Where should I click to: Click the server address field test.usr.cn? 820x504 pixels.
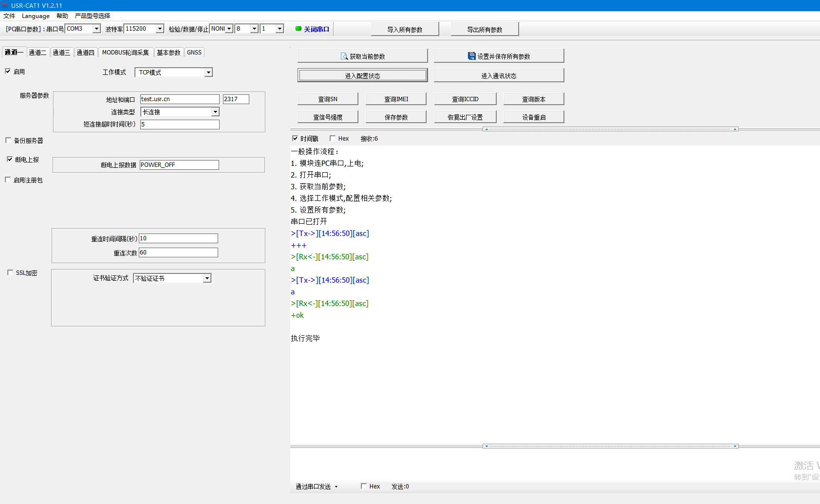point(179,99)
